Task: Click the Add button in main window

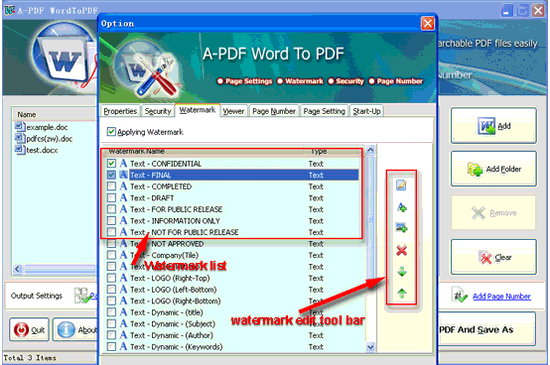Action: (494, 126)
